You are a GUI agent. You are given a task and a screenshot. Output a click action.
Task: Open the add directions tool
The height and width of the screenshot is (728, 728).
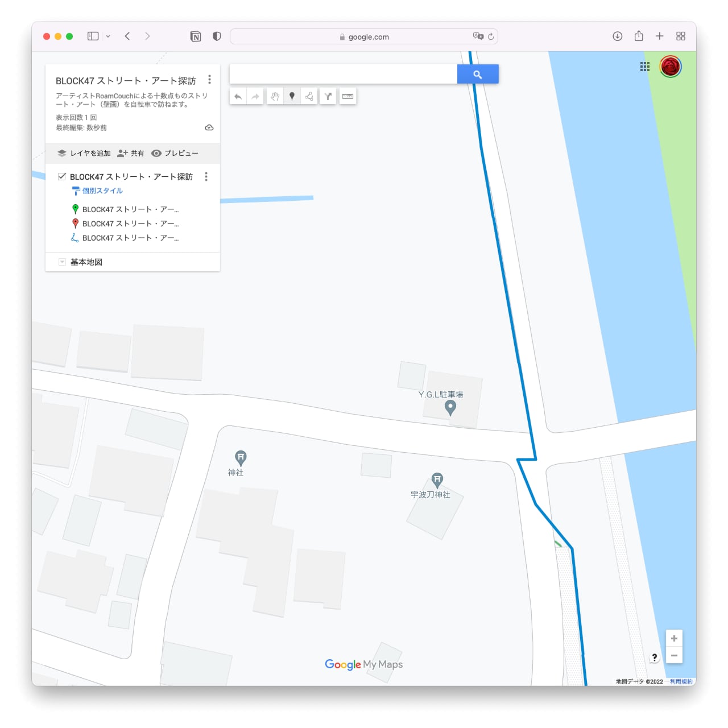coord(328,97)
